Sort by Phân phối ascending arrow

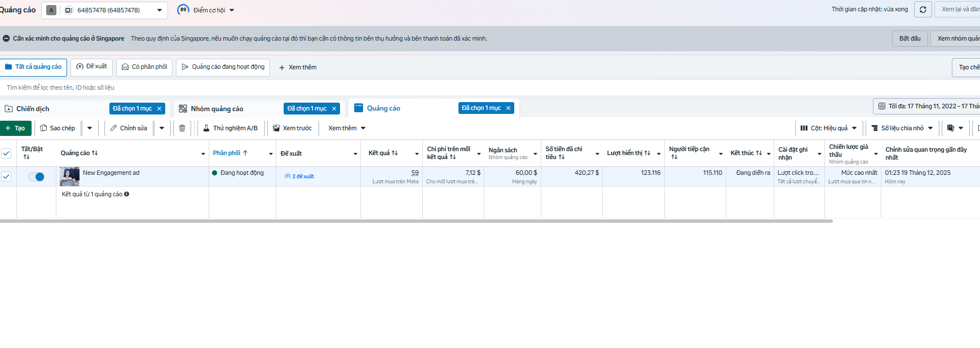[x=245, y=153]
